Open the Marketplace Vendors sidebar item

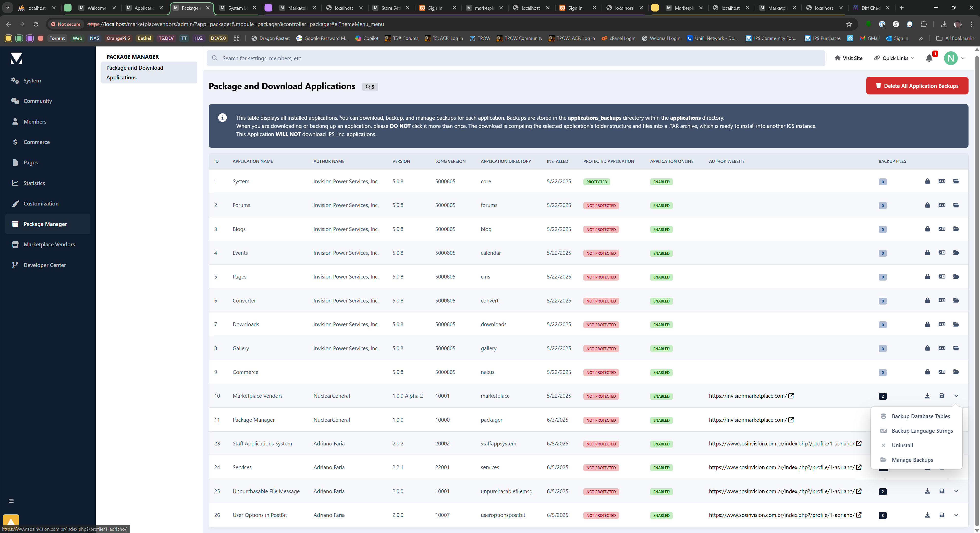click(x=48, y=244)
